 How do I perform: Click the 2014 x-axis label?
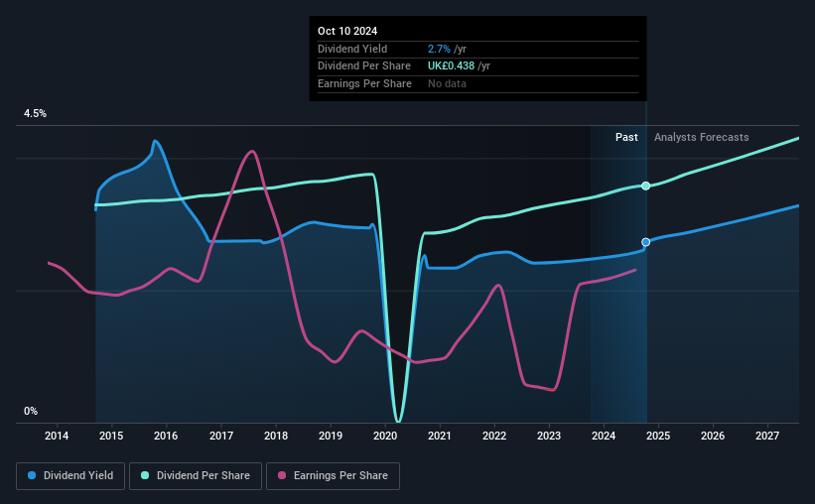pyautogui.click(x=57, y=436)
